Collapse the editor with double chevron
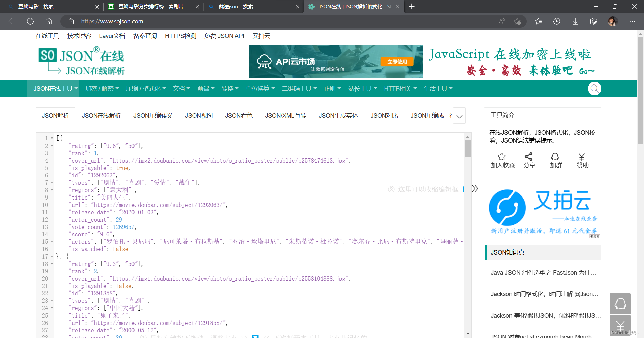Viewport: 644px width, 338px height. [475, 188]
